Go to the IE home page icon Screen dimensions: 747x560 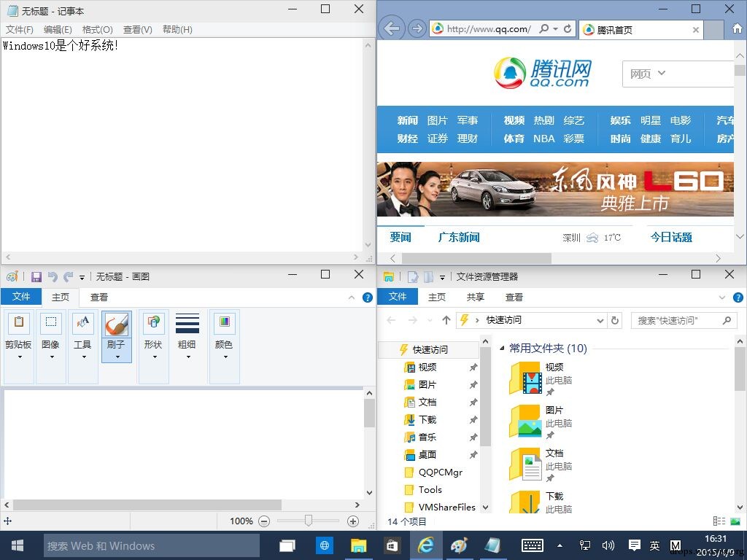(737, 29)
